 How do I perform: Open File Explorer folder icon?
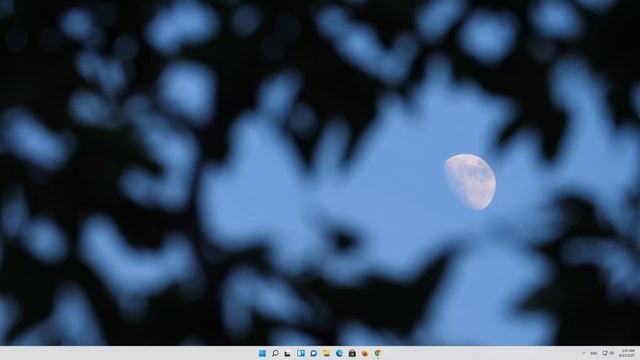327,353
